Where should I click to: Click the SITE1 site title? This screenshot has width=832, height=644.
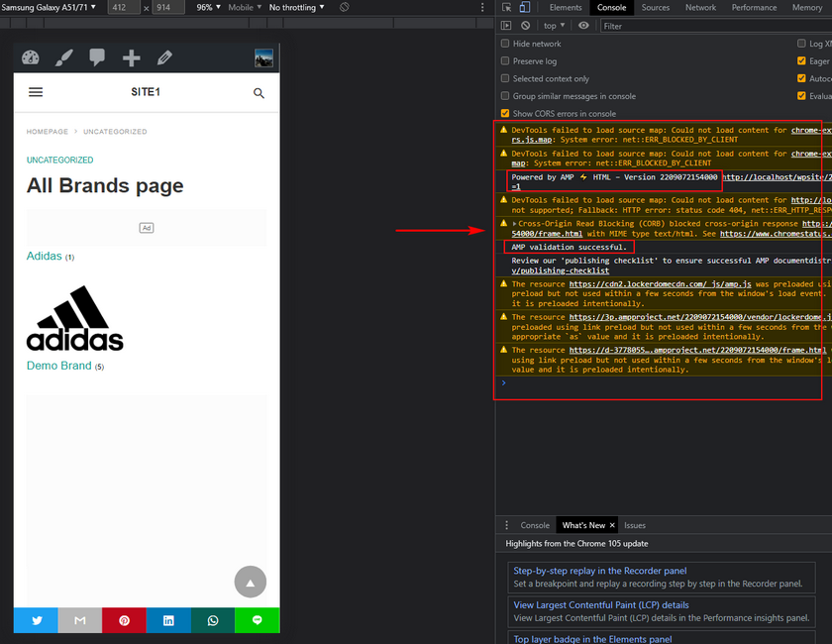pos(146,92)
